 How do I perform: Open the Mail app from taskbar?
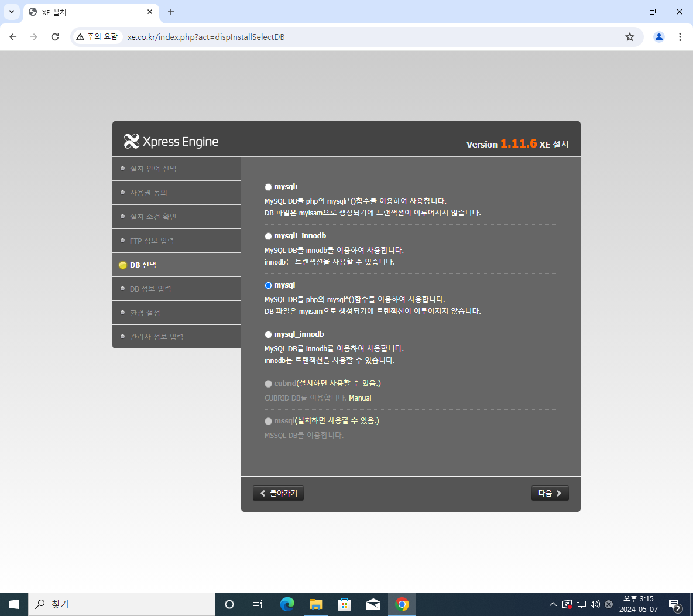pyautogui.click(x=373, y=604)
